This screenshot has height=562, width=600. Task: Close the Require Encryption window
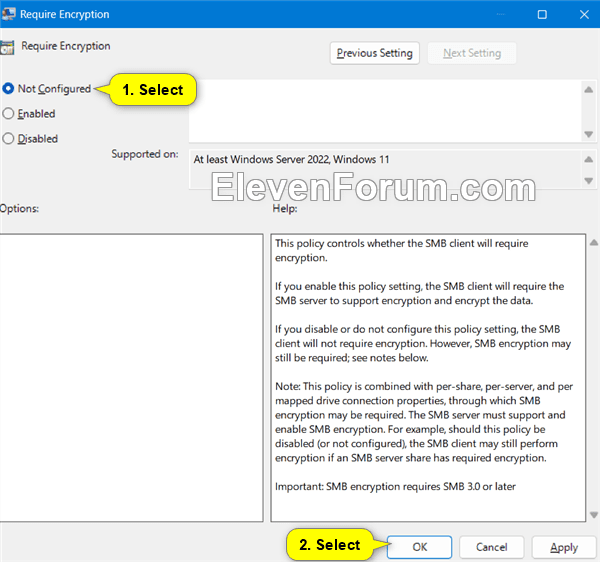pos(584,15)
